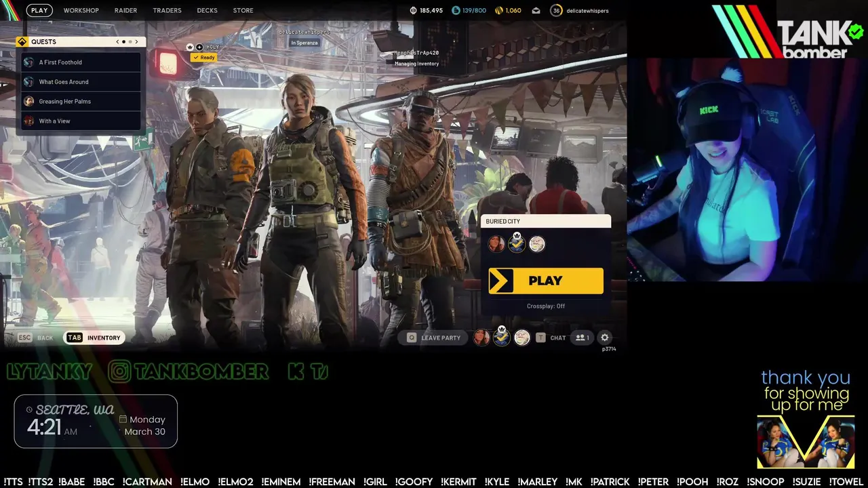
Task: Click the Ready status badge
Action: click(203, 58)
